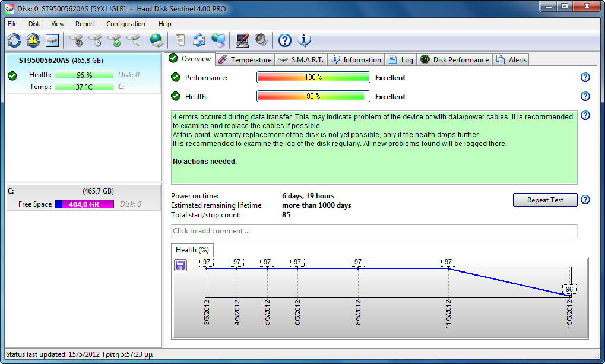Click the globe-and-monitor network icon
Image resolution: width=605 pixels, height=364 pixels.
click(x=218, y=40)
